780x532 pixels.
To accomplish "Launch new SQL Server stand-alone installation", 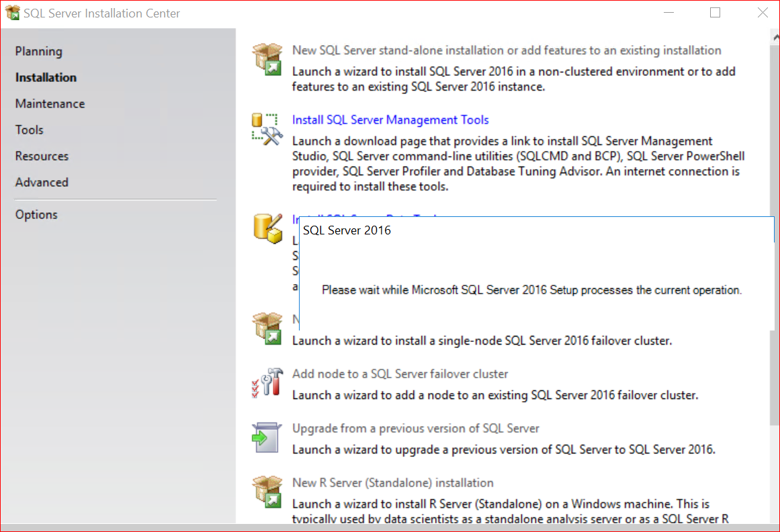I will (x=507, y=50).
